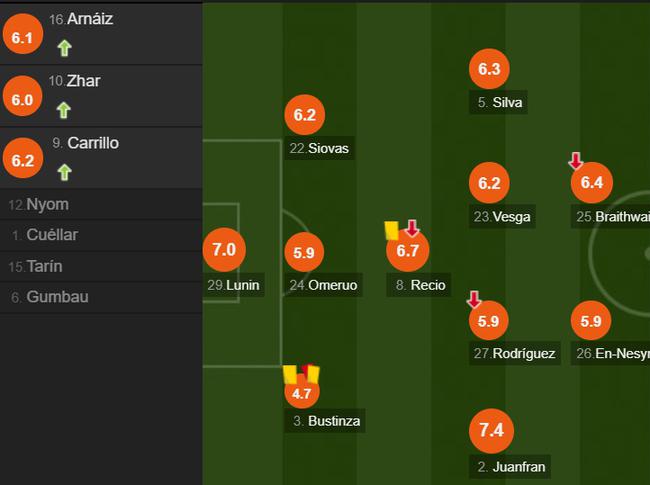Viewport: 650px width, 485px height.
Task: Click Carrillo's 6.2 rating in sidebar
Action: (x=23, y=159)
